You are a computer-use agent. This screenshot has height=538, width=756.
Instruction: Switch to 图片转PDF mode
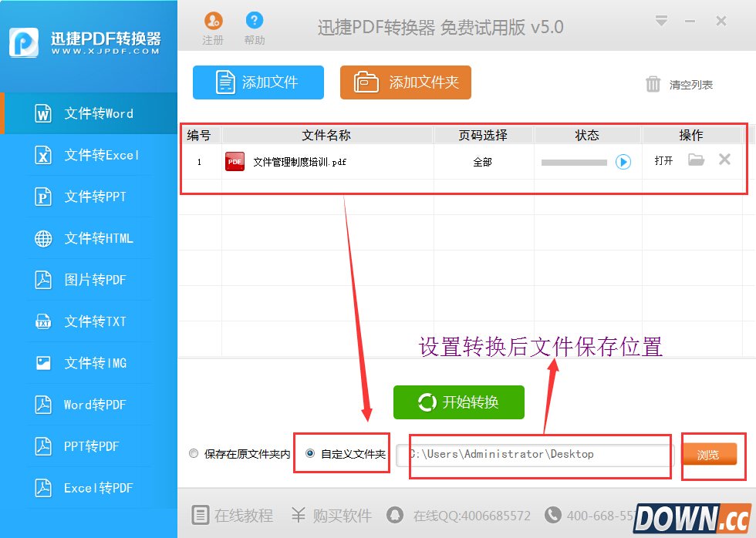[89, 279]
